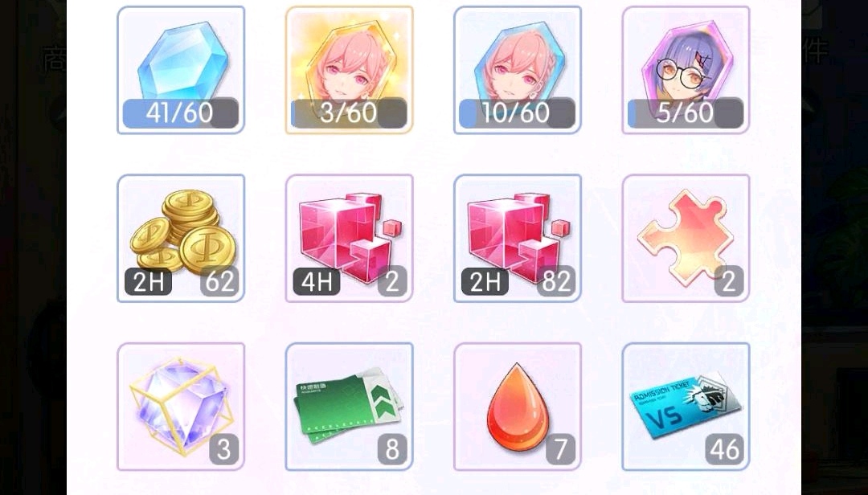Click the 41/60 progress bar

[181, 113]
